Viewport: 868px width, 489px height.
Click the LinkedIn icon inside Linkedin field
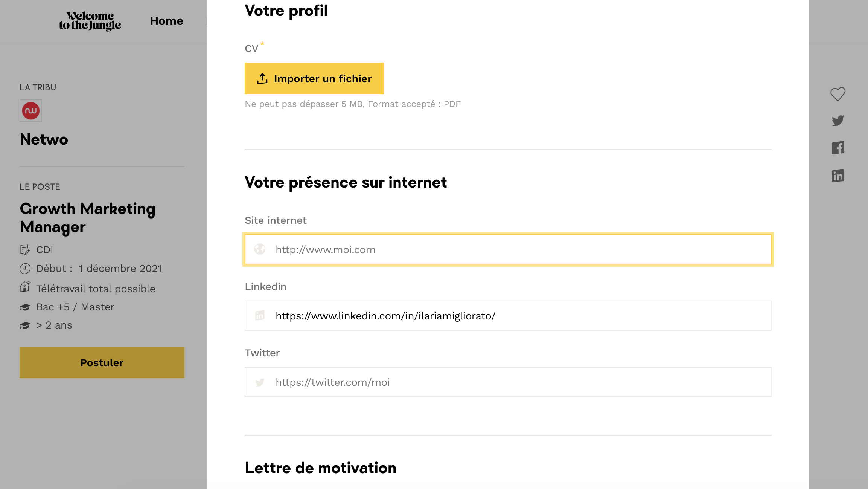[x=260, y=316]
